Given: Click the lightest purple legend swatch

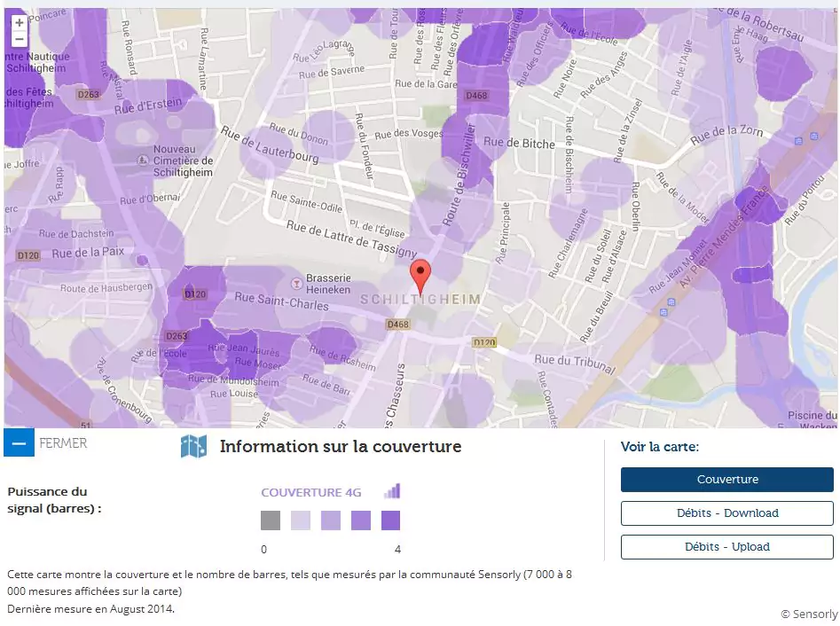Looking at the screenshot, I should coord(301,520).
